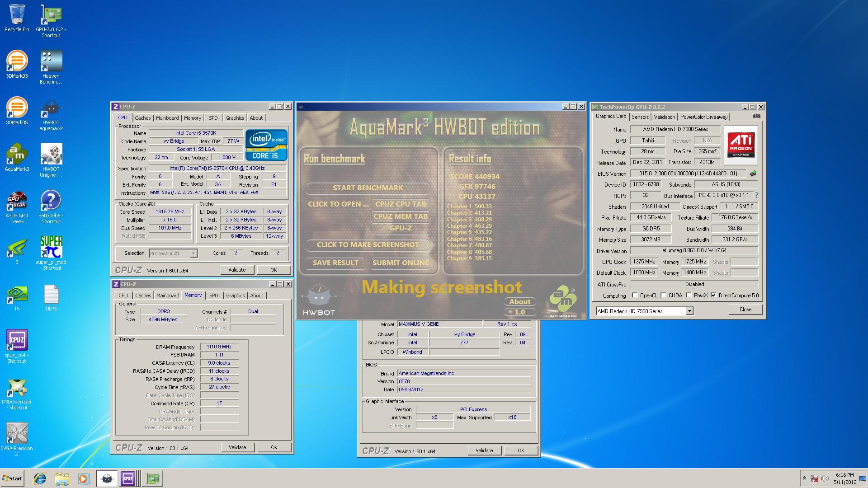Click the volume icon in system tray
This screenshot has width=868, height=488.
coord(825,479)
